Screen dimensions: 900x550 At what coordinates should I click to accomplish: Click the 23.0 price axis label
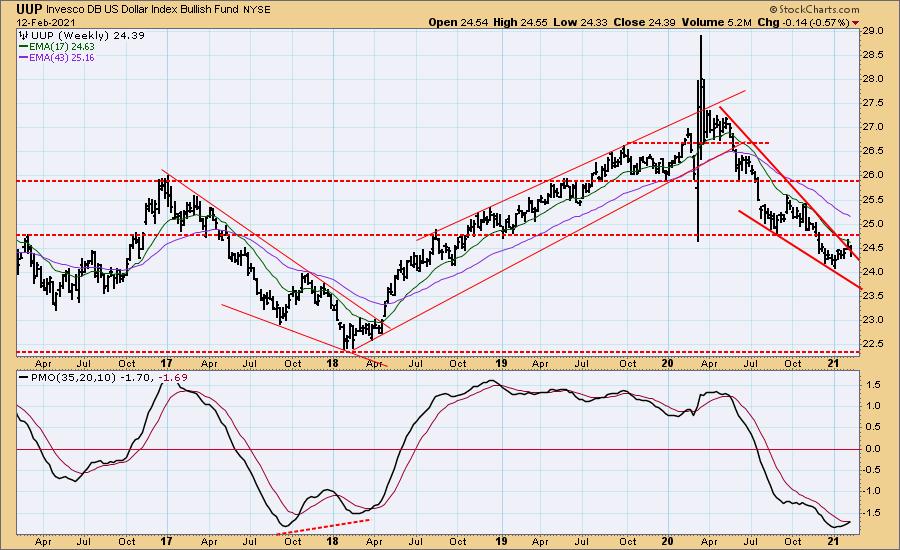[873, 320]
